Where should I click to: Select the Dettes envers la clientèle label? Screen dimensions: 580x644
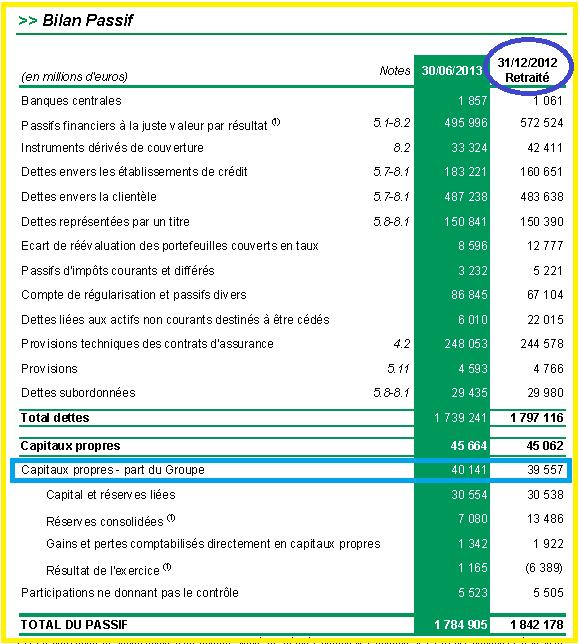[89, 197]
